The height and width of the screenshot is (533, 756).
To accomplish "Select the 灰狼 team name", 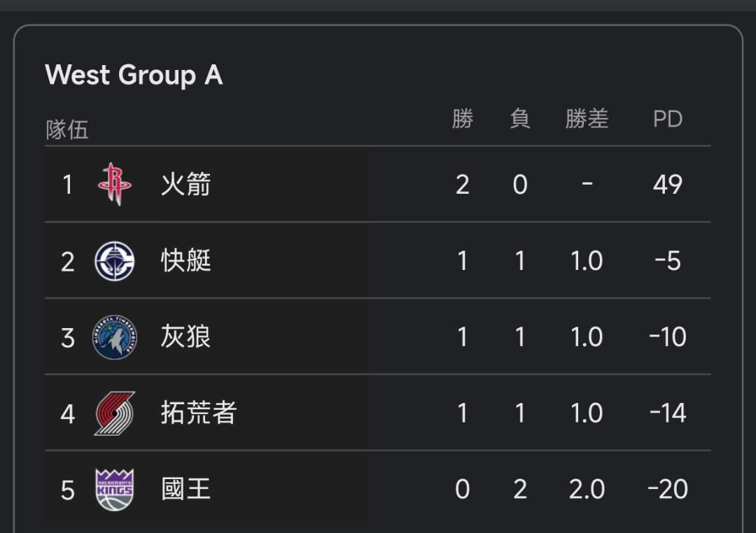I will point(185,337).
